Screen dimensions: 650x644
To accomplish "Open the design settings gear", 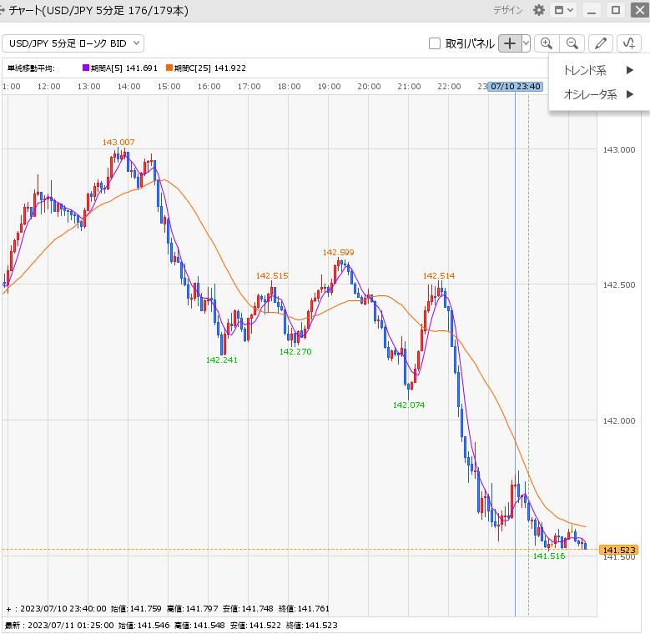I will (x=539, y=10).
